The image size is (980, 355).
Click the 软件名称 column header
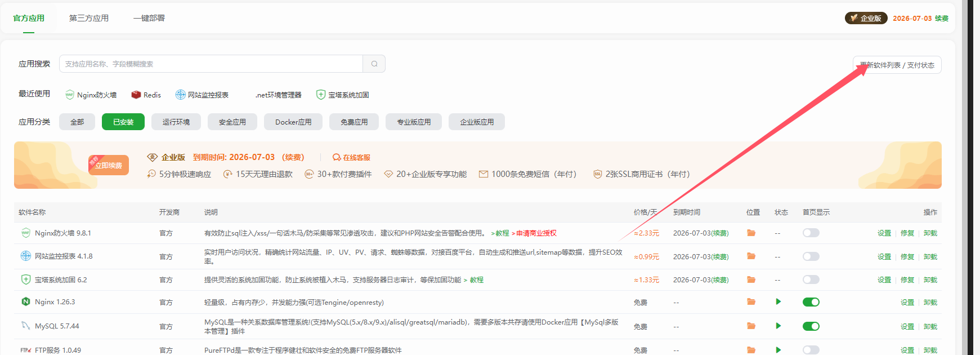click(x=32, y=212)
